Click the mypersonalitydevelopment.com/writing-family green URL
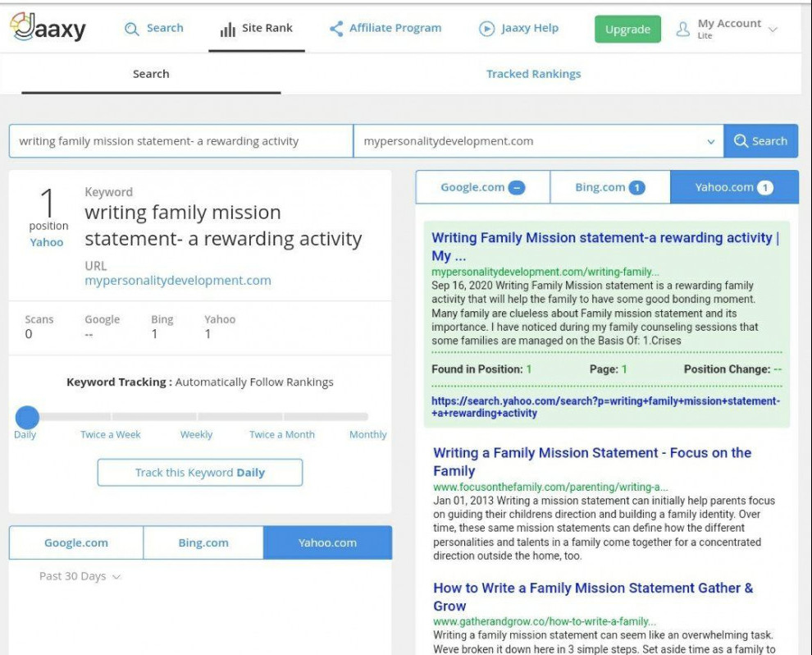 coord(545,272)
